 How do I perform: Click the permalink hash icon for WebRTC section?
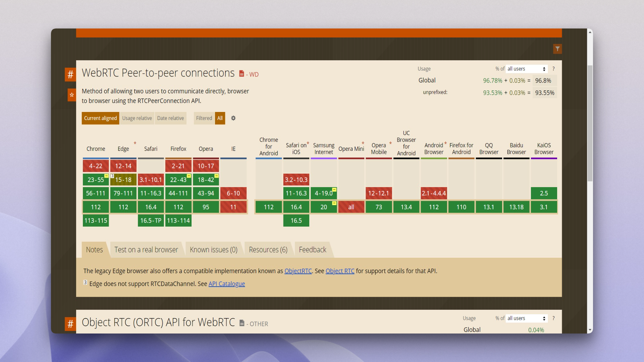click(70, 74)
